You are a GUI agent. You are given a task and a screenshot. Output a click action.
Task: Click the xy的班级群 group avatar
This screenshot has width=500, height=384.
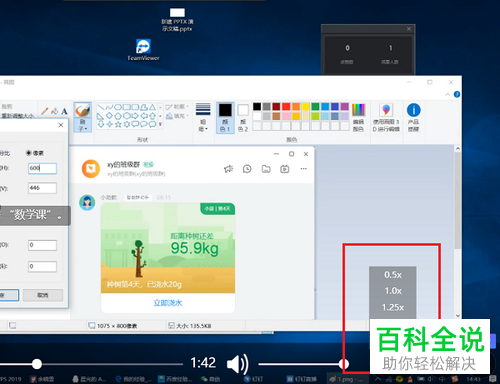click(x=91, y=169)
